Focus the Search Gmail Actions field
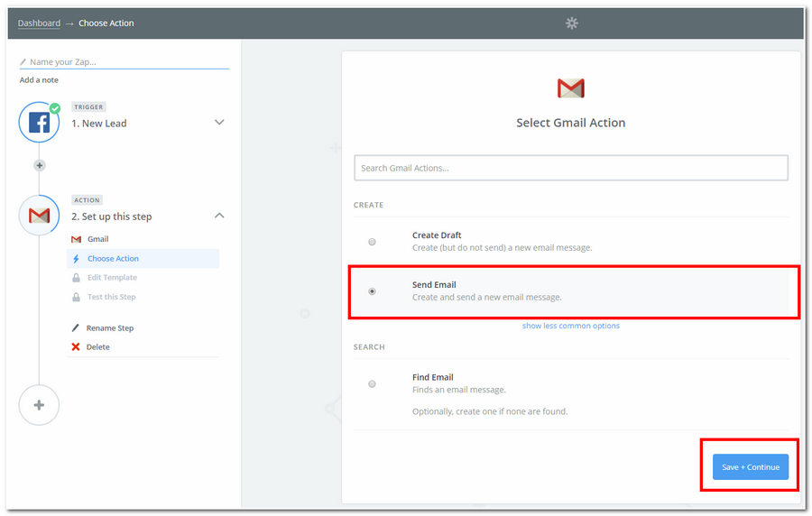The image size is (812, 516). 571,168
